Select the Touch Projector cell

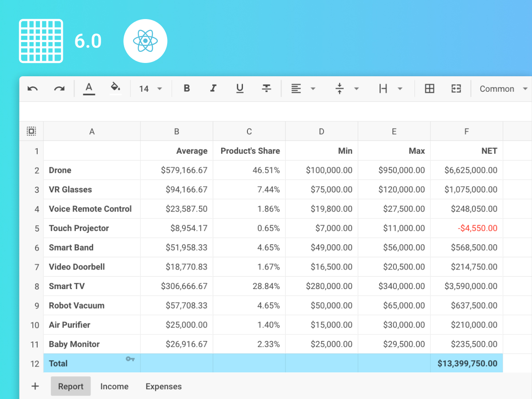tap(92, 228)
